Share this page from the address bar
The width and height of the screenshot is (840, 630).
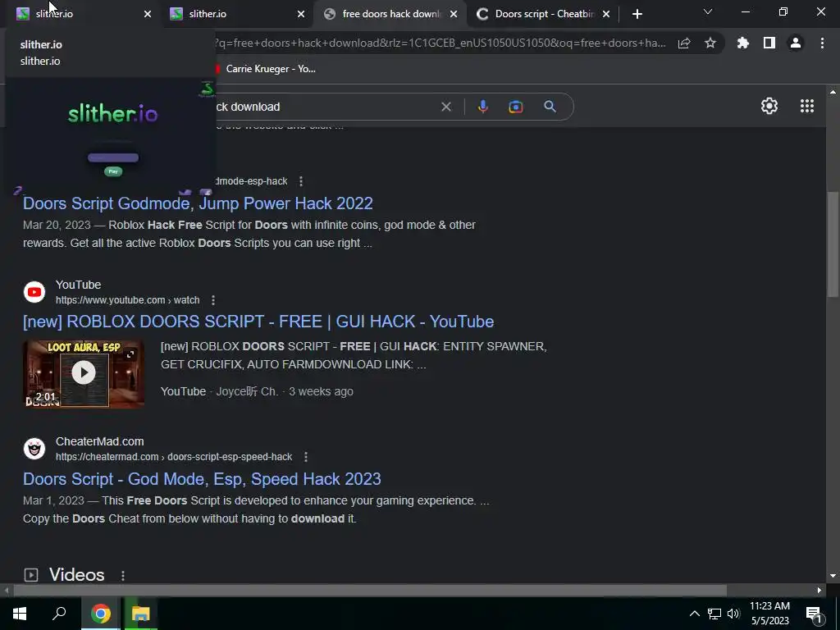(x=684, y=43)
